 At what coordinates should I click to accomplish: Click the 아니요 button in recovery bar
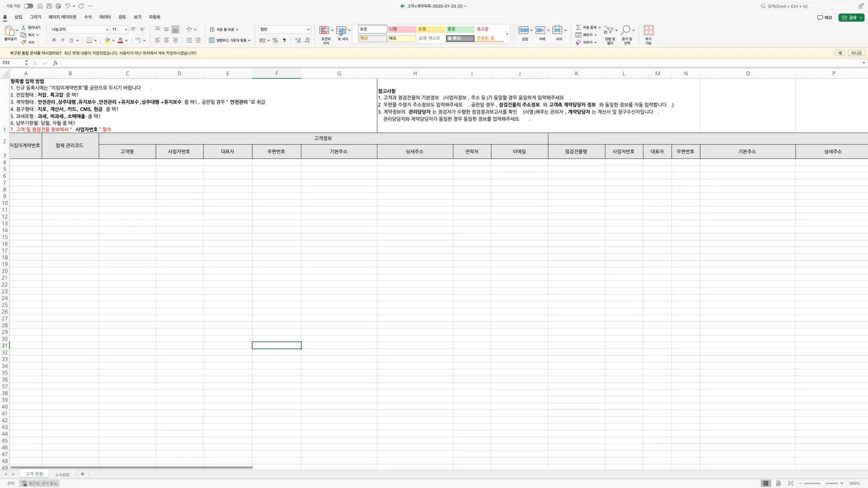pyautogui.click(x=856, y=53)
